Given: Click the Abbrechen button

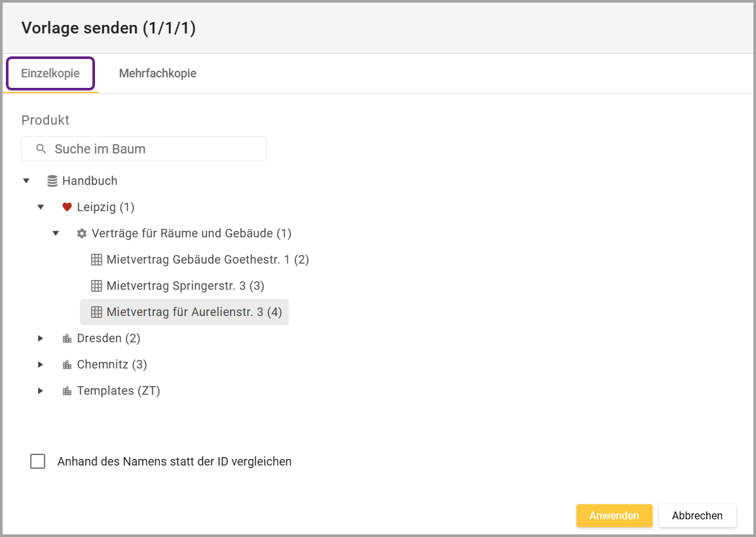Looking at the screenshot, I should [697, 515].
